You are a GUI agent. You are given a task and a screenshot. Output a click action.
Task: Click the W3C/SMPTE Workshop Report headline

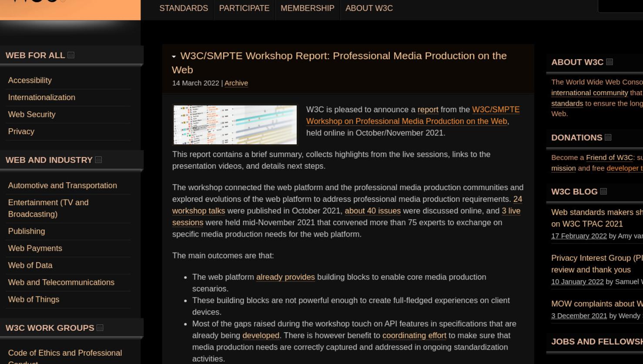339,63
